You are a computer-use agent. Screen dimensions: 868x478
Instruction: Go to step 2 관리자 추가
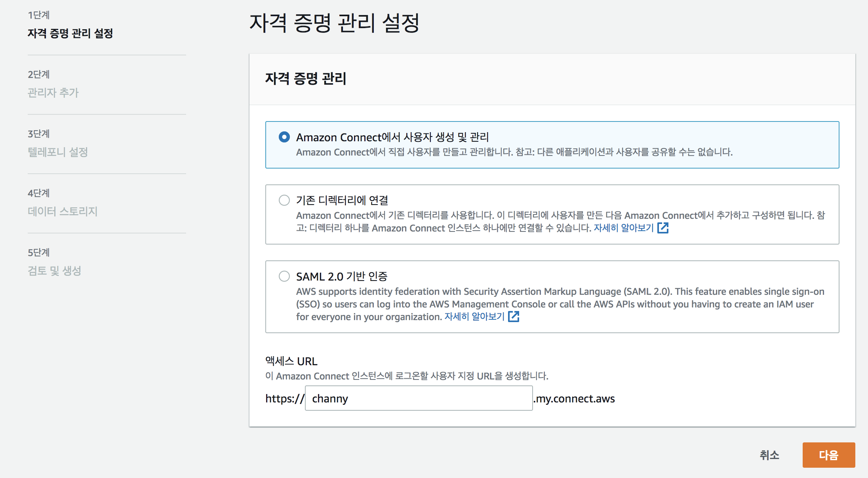53,93
